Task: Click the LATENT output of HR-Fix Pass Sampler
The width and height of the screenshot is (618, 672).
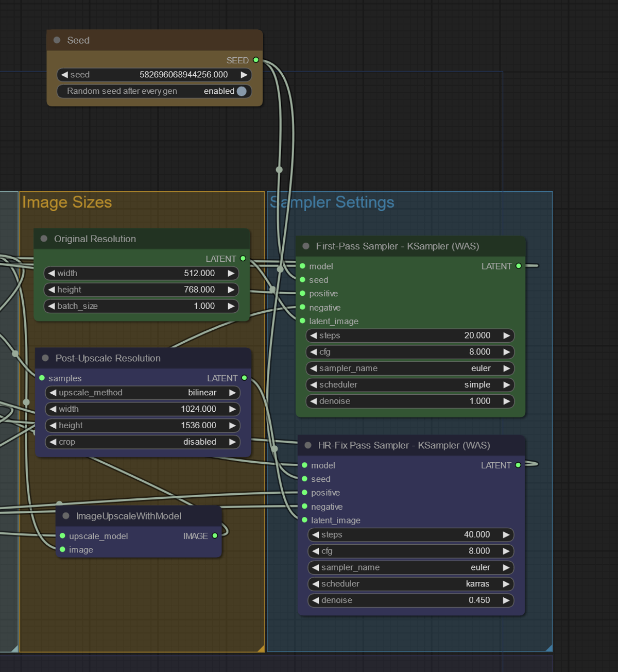Action: [518, 465]
